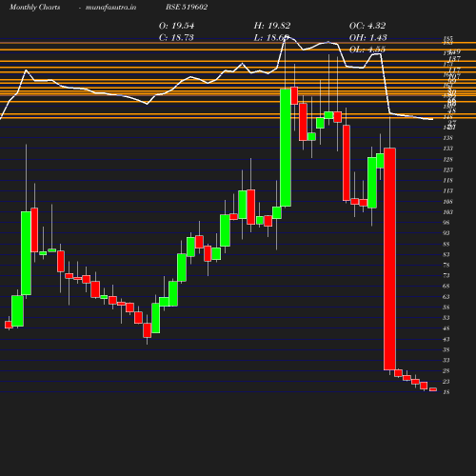Select the BSE 519602 ticker label
Screen dimensions: 476x476
coord(187,7)
